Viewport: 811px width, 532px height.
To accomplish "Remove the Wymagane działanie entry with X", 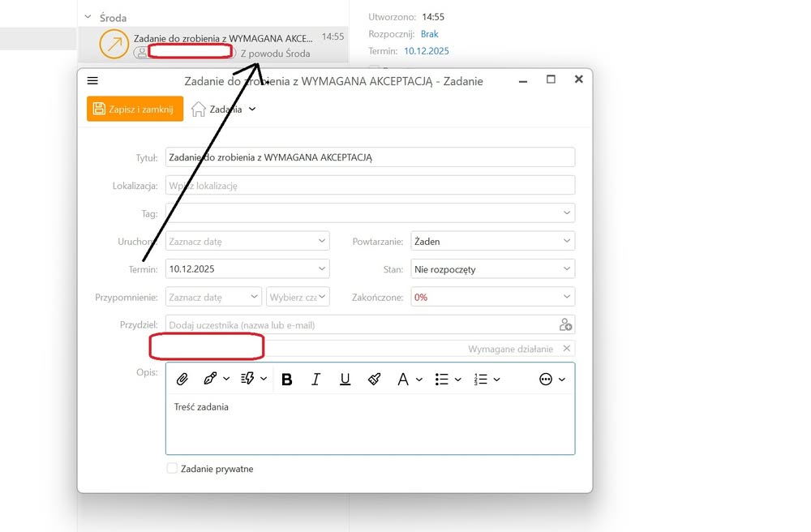I will (567, 349).
